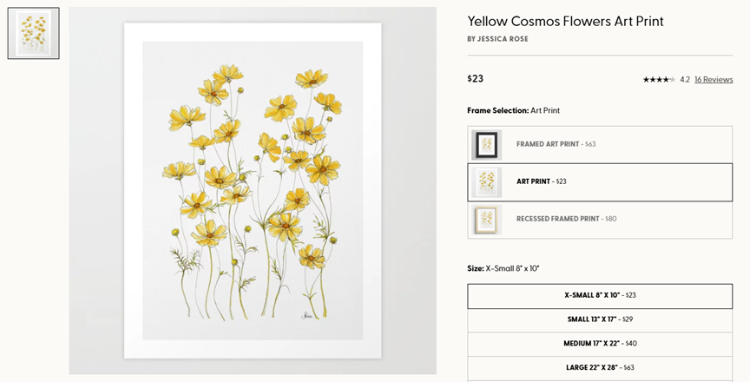Select size Large 22" x 28"
The width and height of the screenshot is (755, 389).
(600, 368)
